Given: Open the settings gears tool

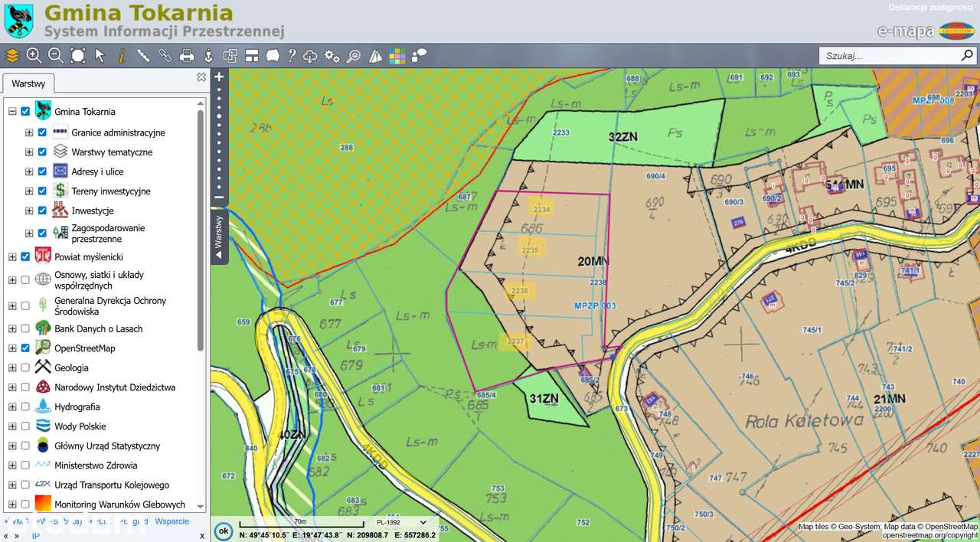Looking at the screenshot, I should pos(332,55).
